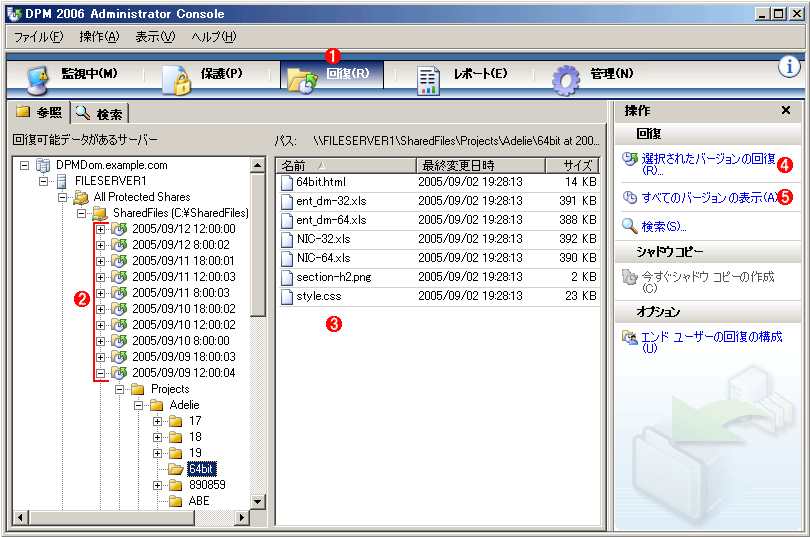Select the 64bit.html file icon
Image resolution: width=810 pixels, height=537 pixels.
tap(287, 182)
